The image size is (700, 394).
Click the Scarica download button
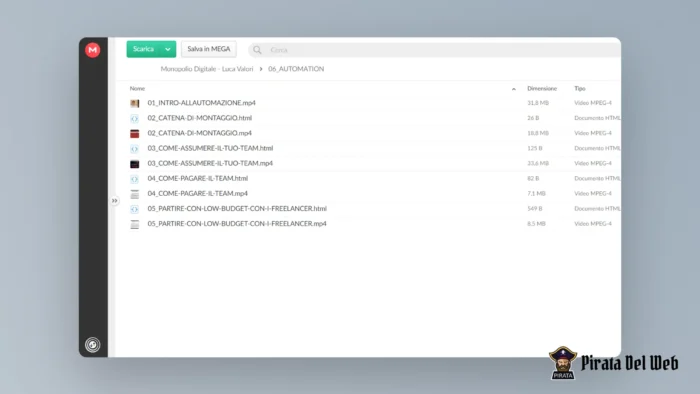tap(144, 49)
